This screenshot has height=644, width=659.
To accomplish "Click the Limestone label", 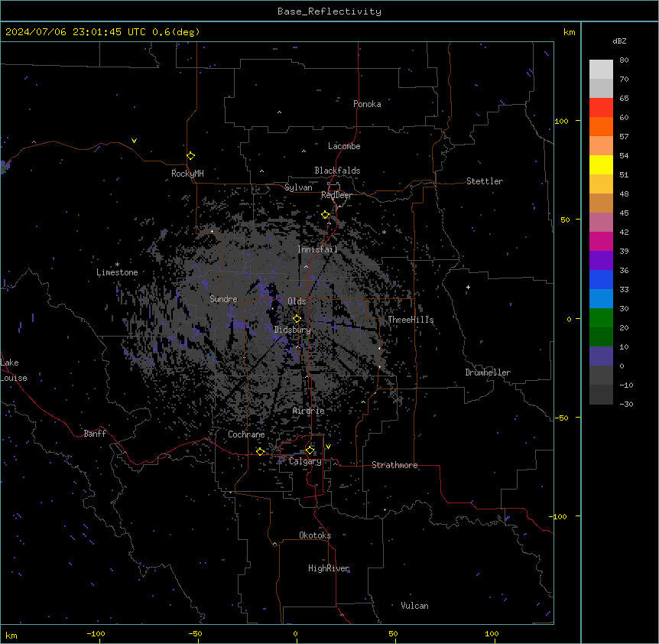I will click(117, 272).
